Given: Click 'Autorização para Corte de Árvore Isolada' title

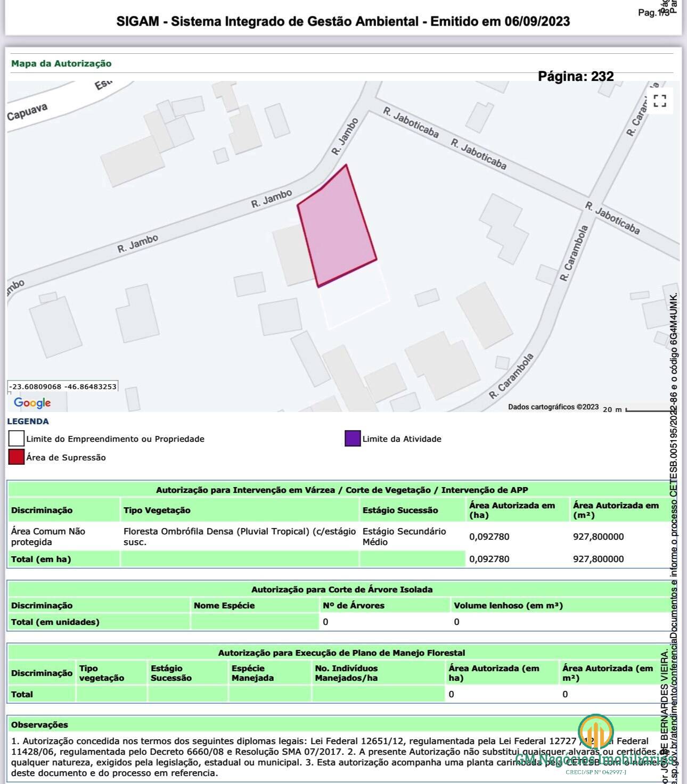Looking at the screenshot, I should (x=342, y=589).
